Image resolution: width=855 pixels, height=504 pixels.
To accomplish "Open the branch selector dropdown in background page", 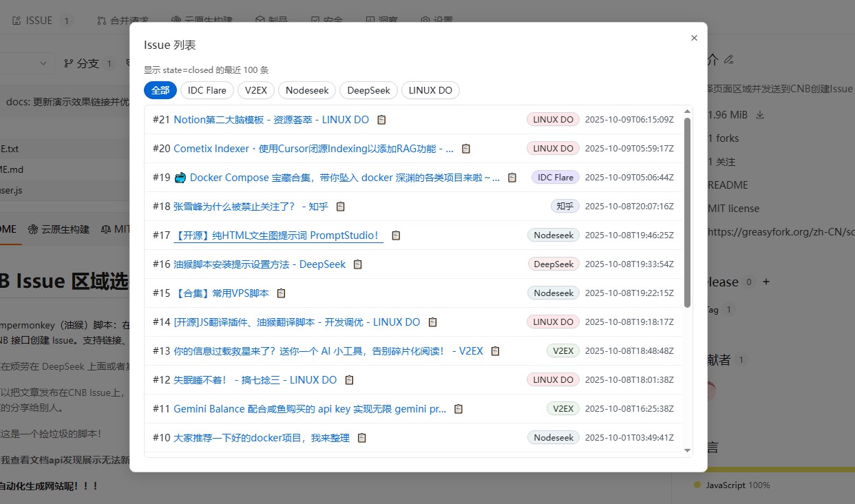I will (28, 63).
